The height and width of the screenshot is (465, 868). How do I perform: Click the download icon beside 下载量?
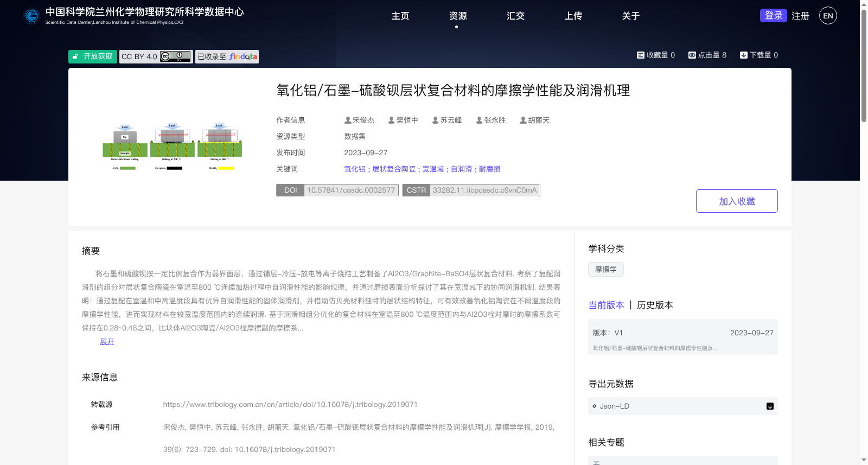[744, 55]
